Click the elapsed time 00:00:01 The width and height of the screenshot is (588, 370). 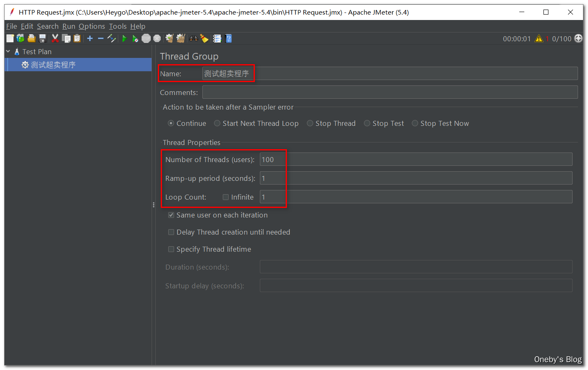tap(517, 39)
